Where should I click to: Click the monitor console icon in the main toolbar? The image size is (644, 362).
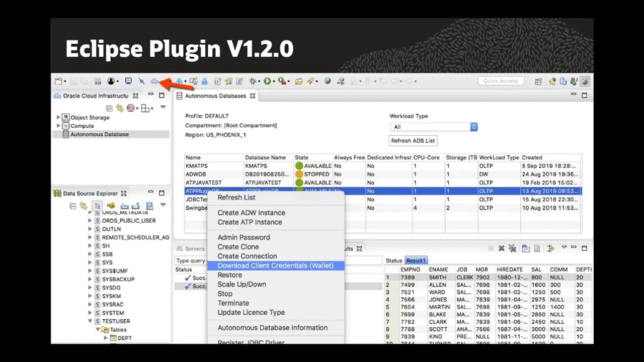(128, 81)
